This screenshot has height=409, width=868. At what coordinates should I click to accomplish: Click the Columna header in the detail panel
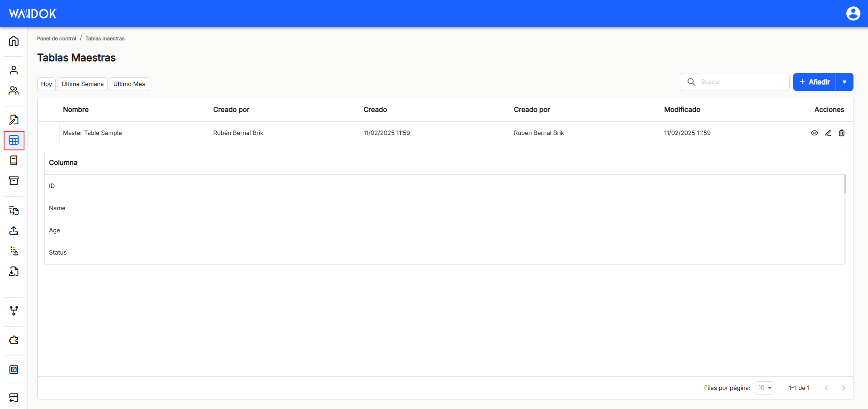coord(63,163)
